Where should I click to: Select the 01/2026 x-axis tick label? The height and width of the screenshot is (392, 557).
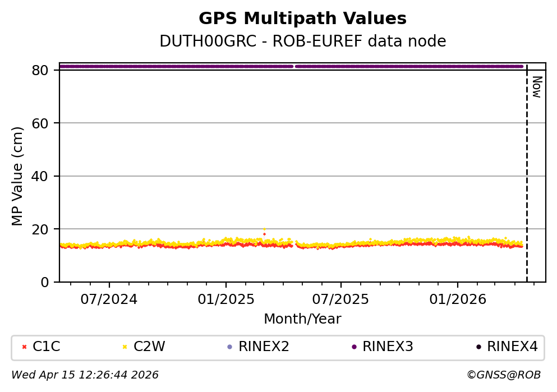pos(457,299)
